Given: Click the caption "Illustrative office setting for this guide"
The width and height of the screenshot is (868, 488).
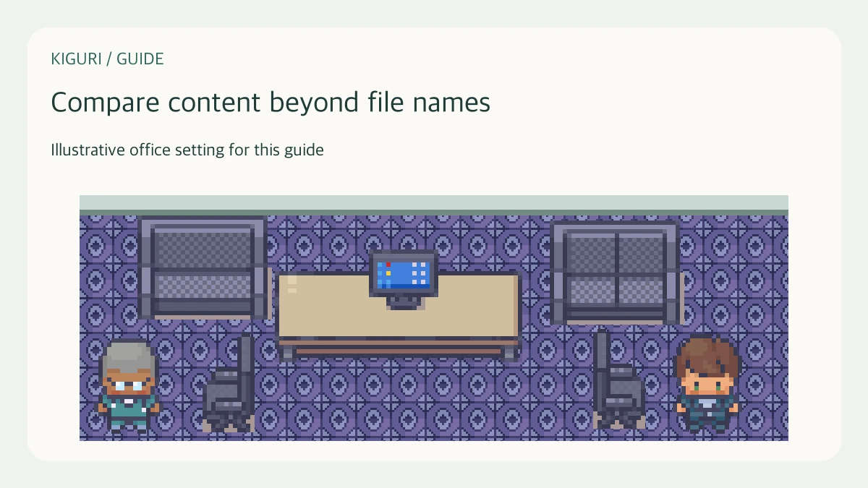Looking at the screenshot, I should tap(187, 150).
